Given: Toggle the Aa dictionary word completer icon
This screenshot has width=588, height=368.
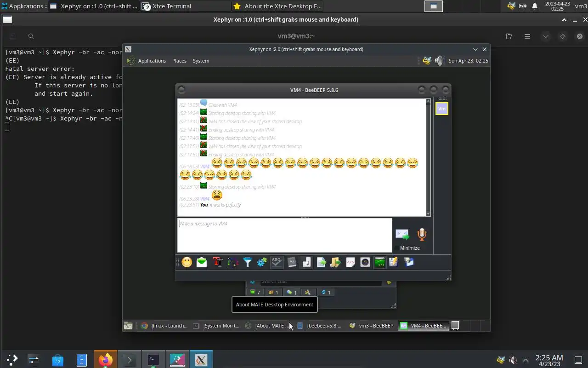Looking at the screenshot, I should coord(292,262).
